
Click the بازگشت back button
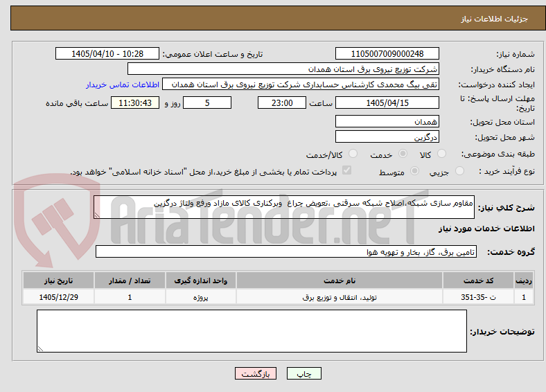click(x=256, y=373)
